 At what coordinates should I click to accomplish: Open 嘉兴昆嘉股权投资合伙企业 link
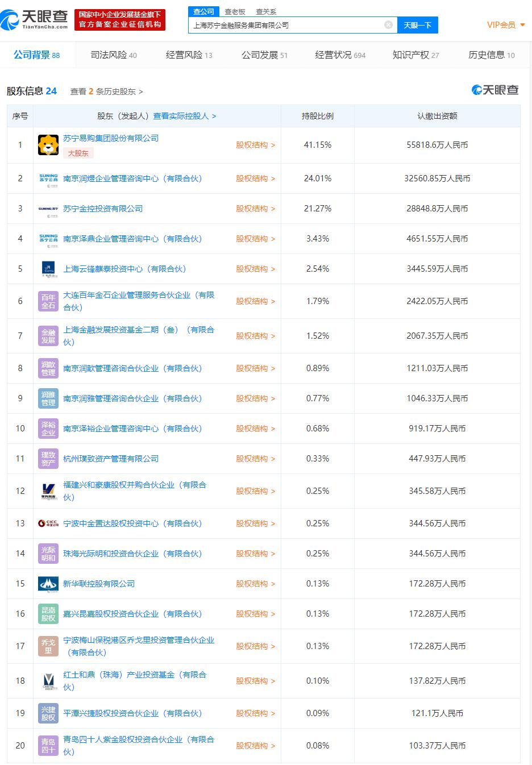click(x=132, y=614)
